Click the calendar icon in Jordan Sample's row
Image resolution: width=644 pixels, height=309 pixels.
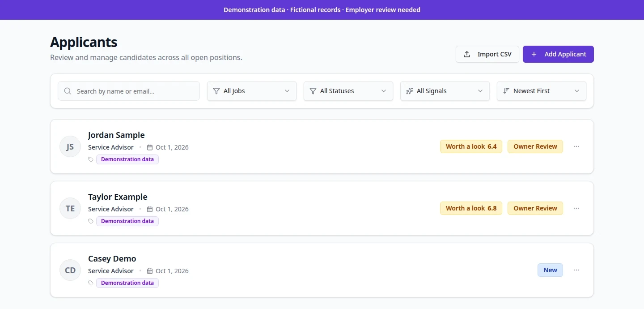click(150, 147)
